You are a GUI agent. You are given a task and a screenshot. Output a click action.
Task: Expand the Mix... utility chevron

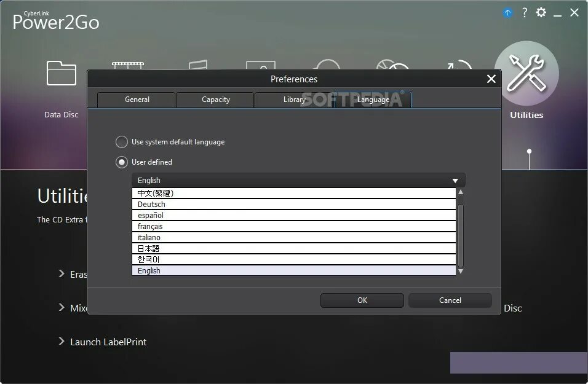tap(62, 308)
